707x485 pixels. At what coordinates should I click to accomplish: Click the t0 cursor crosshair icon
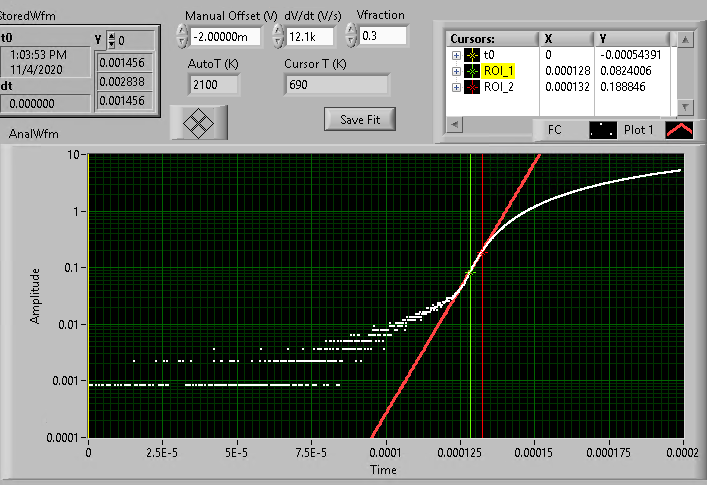[472, 55]
